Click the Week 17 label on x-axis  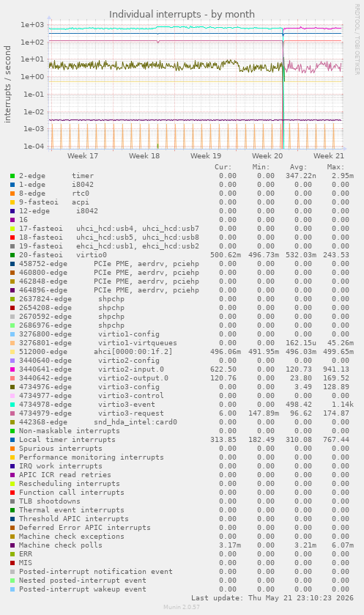point(83,155)
